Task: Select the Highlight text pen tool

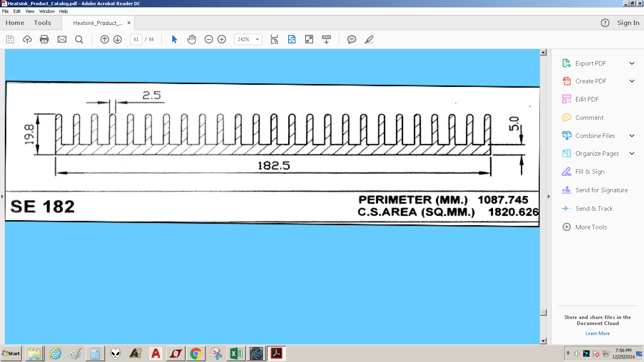Action: click(369, 39)
